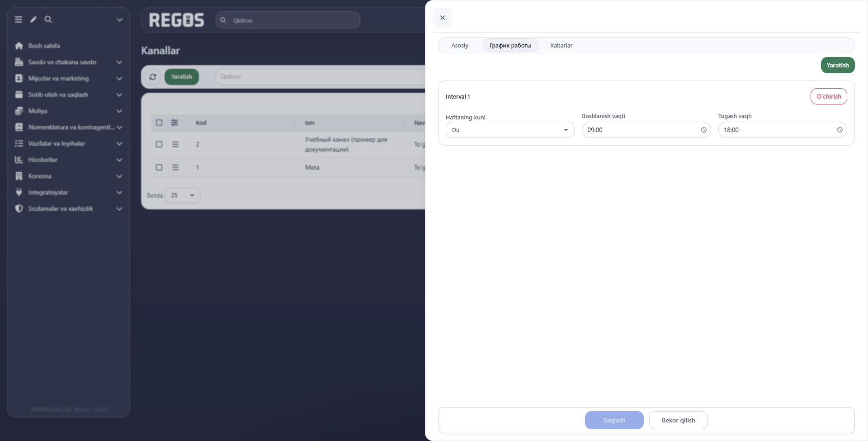Open the hamburger menu icon in sidebar
The width and height of the screenshot is (868, 441).
click(19, 19)
